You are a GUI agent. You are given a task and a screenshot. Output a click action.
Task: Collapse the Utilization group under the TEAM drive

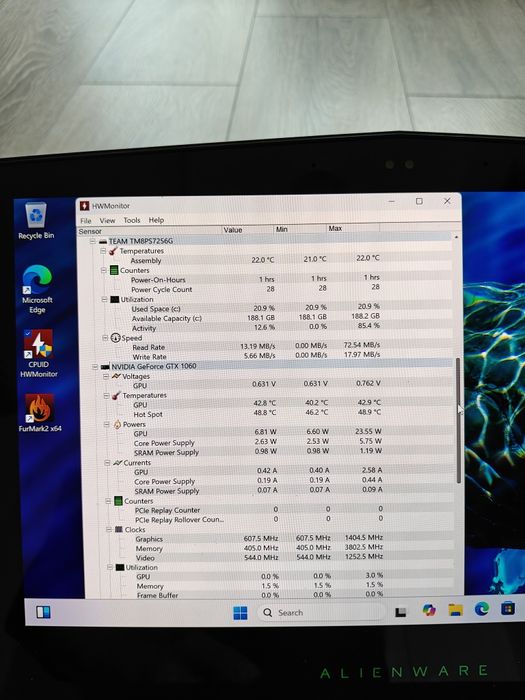(x=104, y=299)
